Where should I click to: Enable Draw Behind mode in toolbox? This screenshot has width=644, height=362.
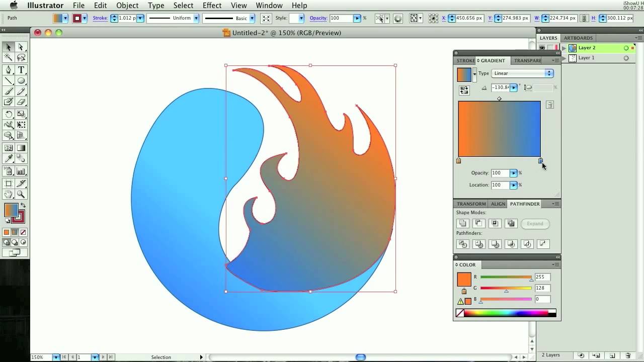(x=15, y=242)
